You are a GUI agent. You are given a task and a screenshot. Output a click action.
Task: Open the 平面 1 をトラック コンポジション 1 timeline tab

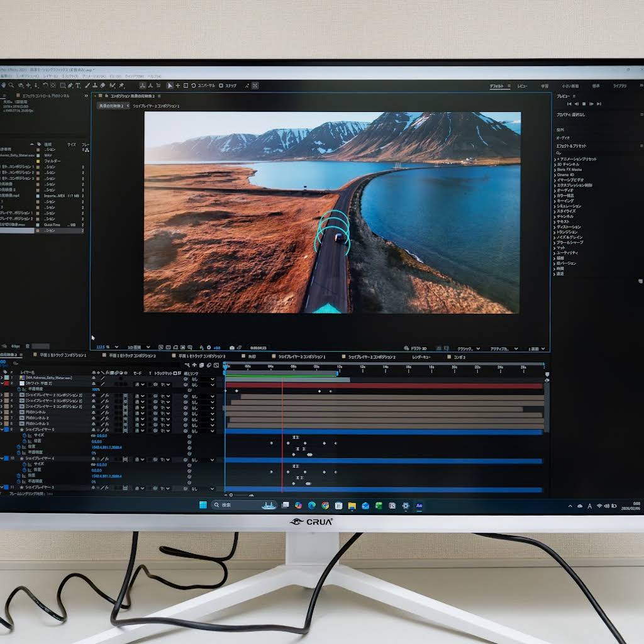(63, 355)
